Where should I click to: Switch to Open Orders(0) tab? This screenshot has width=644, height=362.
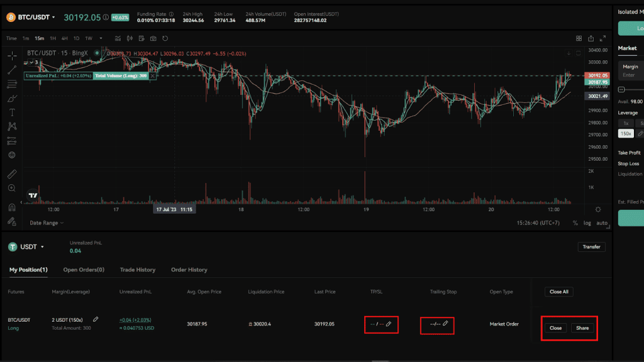84,270
